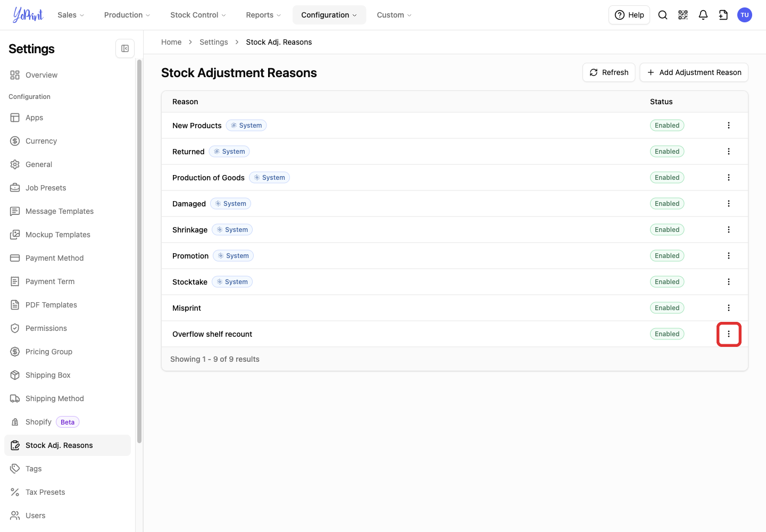This screenshot has width=766, height=532.
Task: Expand the Production menu
Action: 127,15
